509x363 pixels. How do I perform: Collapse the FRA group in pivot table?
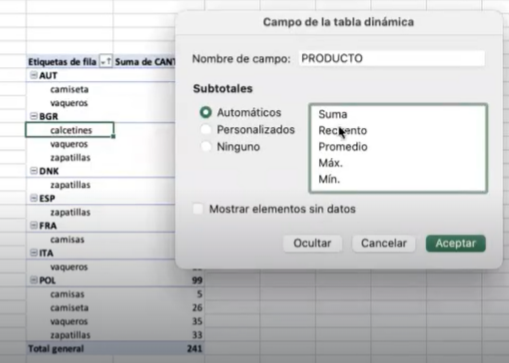click(x=34, y=225)
